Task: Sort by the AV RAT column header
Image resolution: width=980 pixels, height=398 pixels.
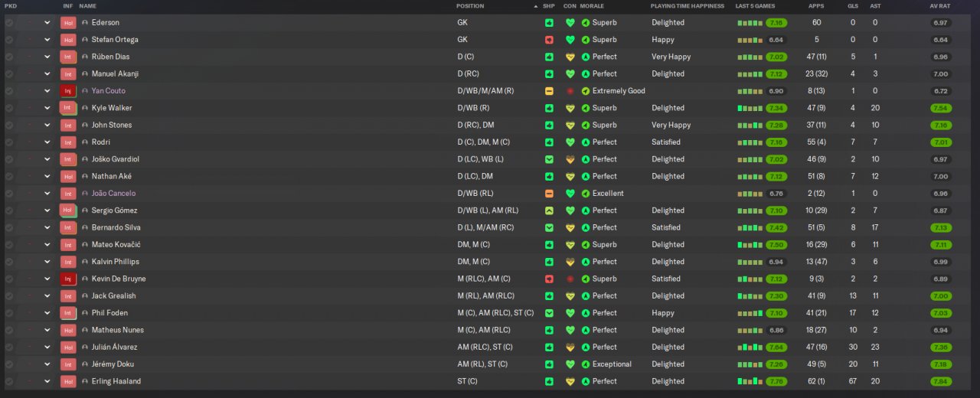Action: 939,6
